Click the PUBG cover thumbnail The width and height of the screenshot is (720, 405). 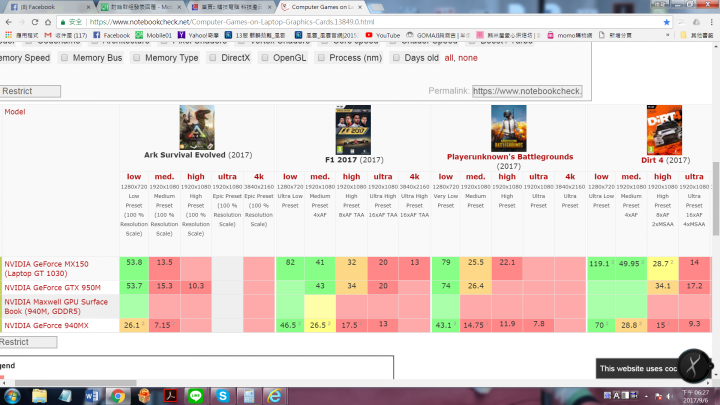point(509,128)
